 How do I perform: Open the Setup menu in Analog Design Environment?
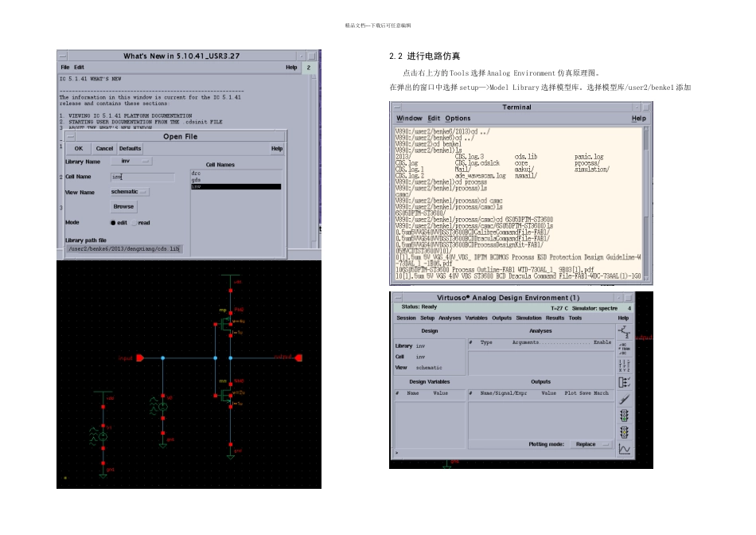(427, 318)
